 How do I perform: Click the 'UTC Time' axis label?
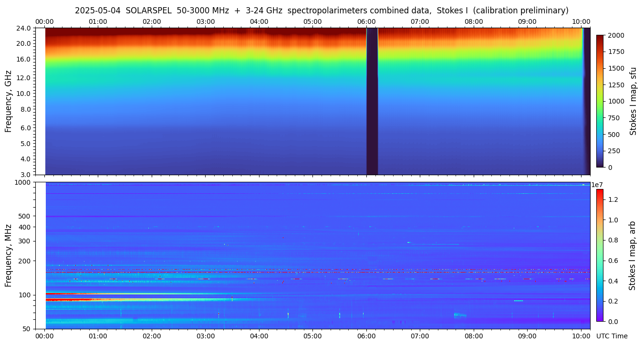coord(612,336)
